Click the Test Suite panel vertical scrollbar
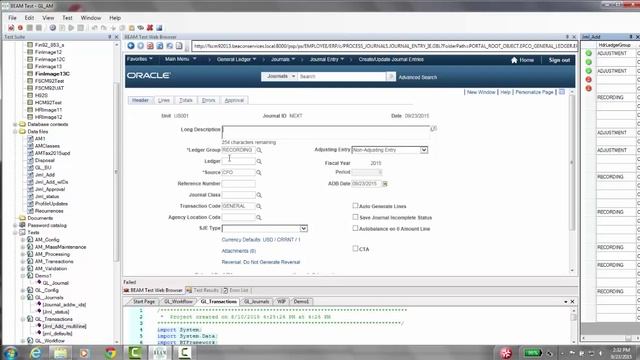This screenshot has height=360, width=640. [x=116, y=171]
